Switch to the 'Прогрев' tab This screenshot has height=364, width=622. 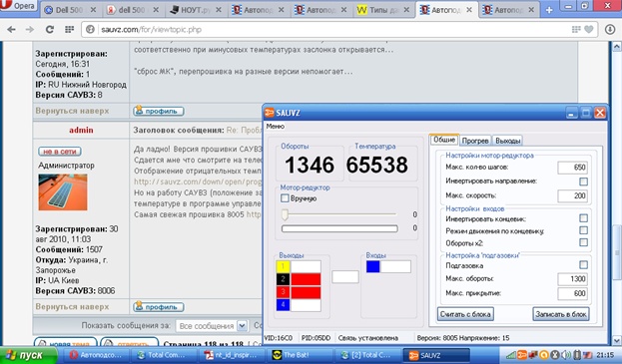tap(475, 141)
